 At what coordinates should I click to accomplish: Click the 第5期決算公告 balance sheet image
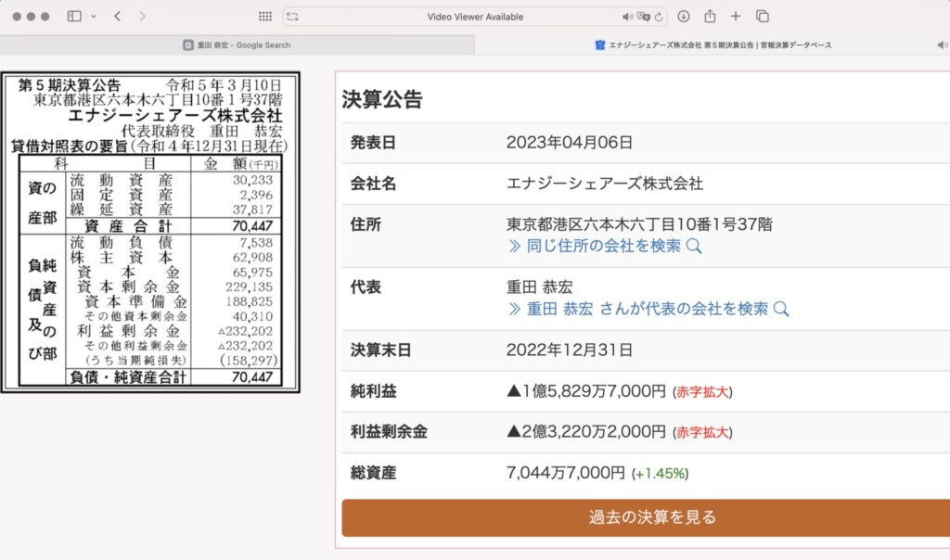point(151,232)
